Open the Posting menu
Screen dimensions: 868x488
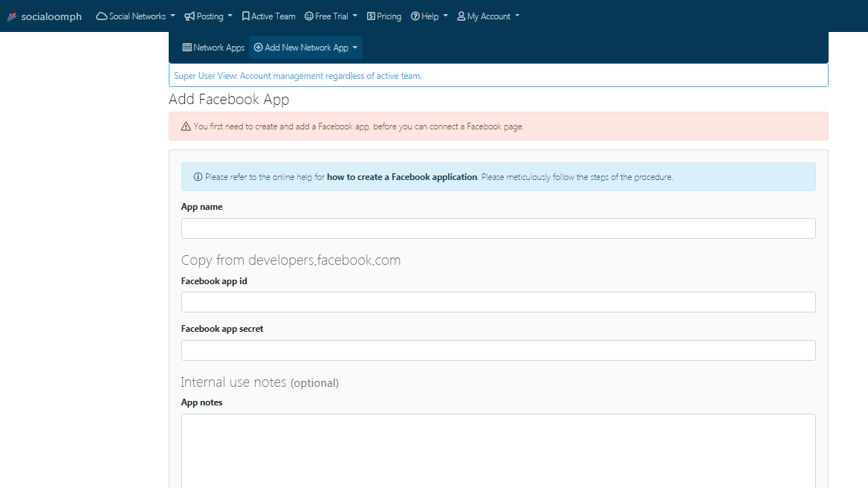(209, 16)
